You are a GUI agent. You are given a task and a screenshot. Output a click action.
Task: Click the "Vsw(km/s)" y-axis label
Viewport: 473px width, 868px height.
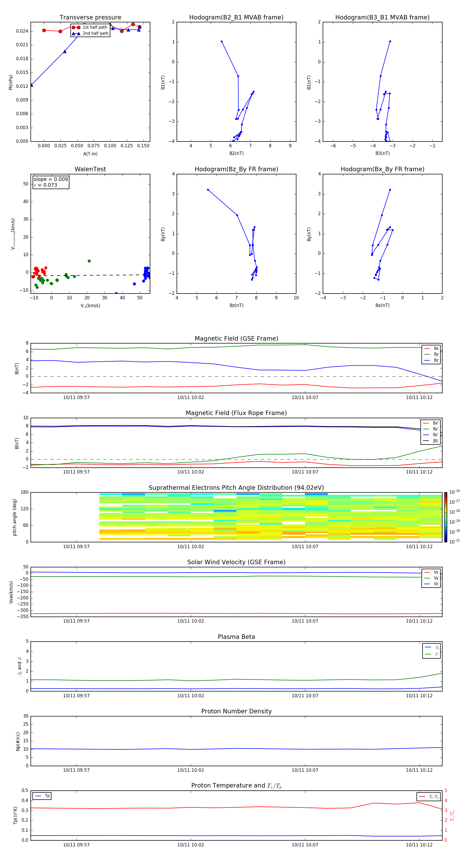[x=11, y=592]
